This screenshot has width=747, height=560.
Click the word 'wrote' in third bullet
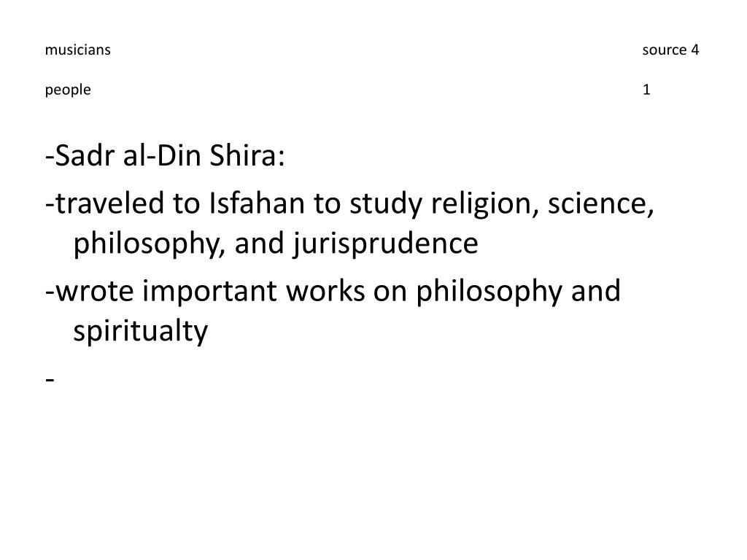[x=94, y=291]
